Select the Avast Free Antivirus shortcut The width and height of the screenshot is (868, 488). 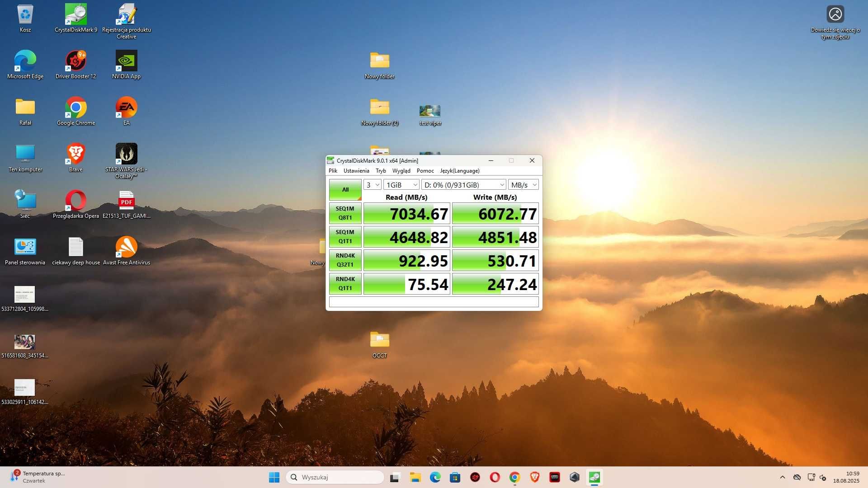[127, 251]
